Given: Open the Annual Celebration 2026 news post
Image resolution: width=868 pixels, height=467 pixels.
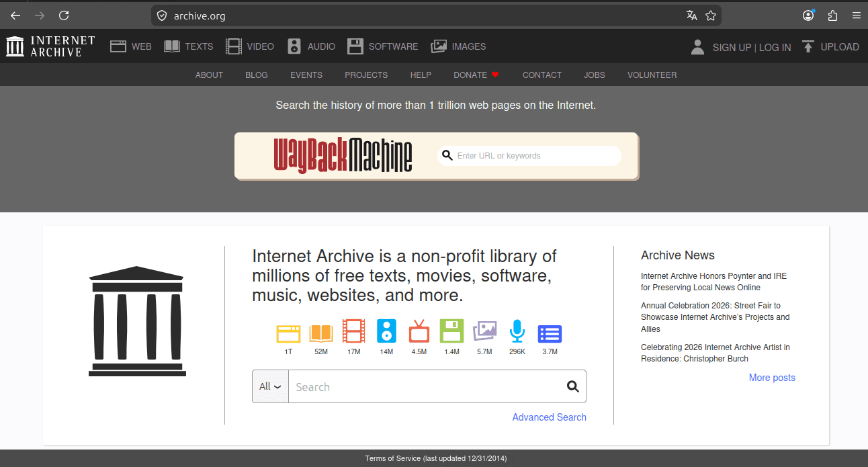Looking at the screenshot, I should [x=715, y=317].
